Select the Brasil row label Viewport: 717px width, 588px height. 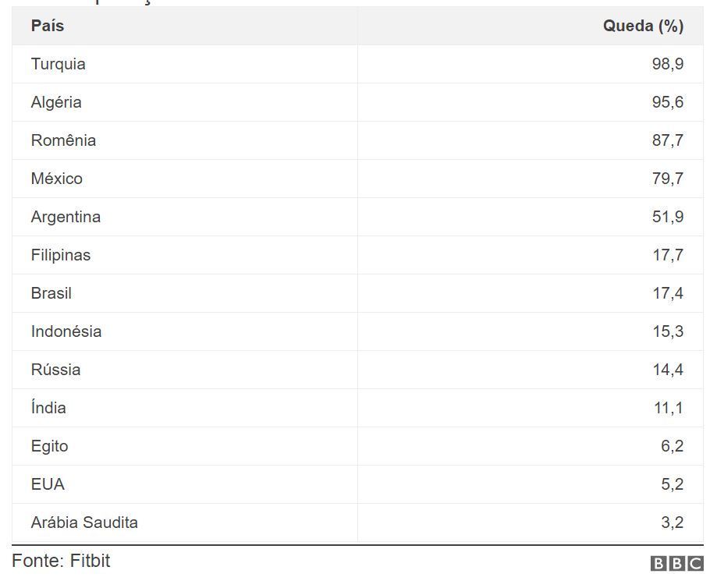(x=51, y=293)
